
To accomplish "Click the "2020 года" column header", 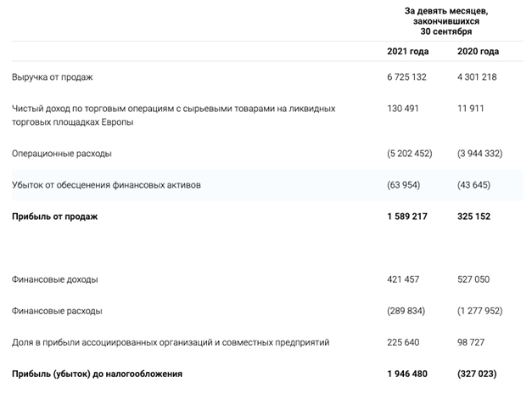I will click(x=478, y=52).
